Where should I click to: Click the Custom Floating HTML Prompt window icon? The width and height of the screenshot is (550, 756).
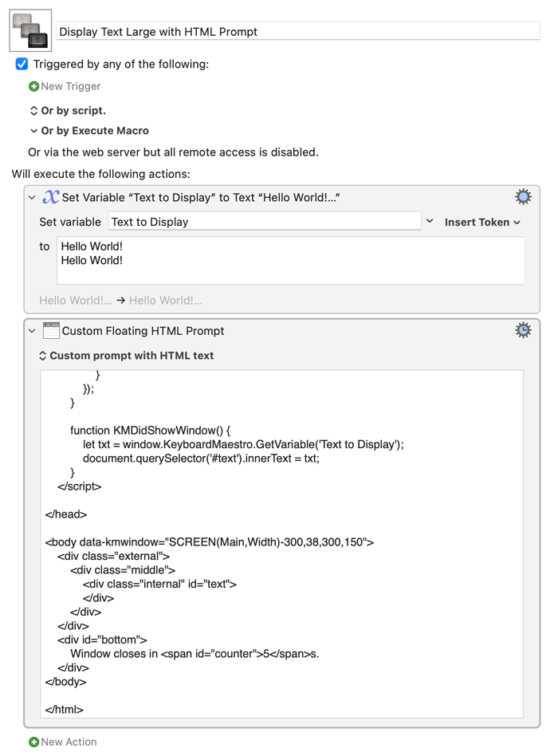[x=51, y=331]
